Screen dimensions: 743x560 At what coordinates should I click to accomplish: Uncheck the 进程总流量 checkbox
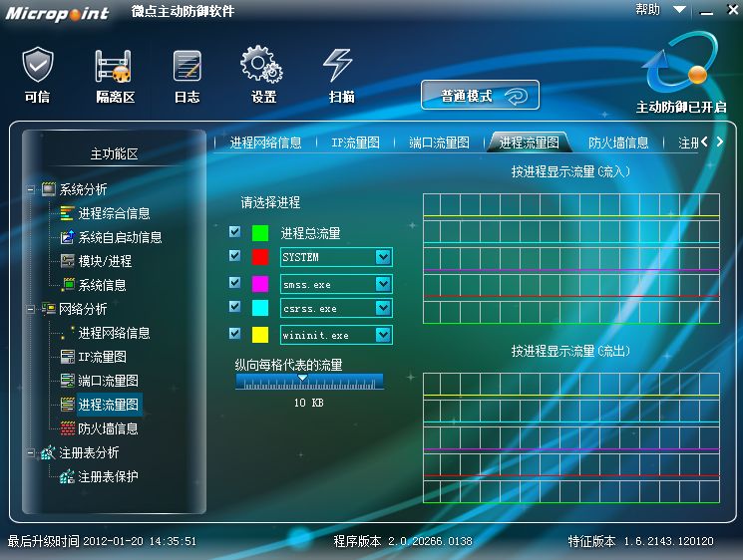(x=234, y=231)
